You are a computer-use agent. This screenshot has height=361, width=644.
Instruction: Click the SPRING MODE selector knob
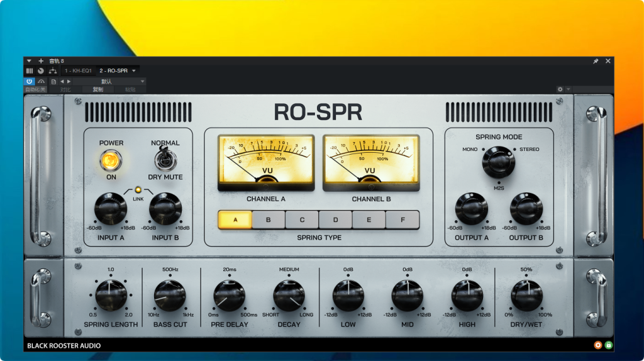point(499,162)
